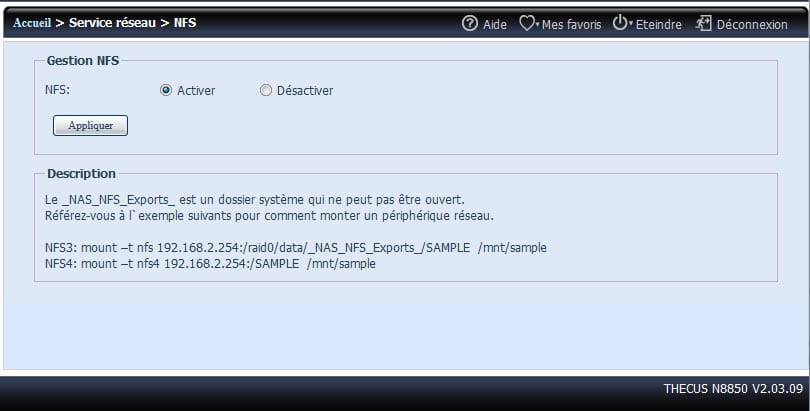Click the Gestion NFS section title

tap(83, 60)
